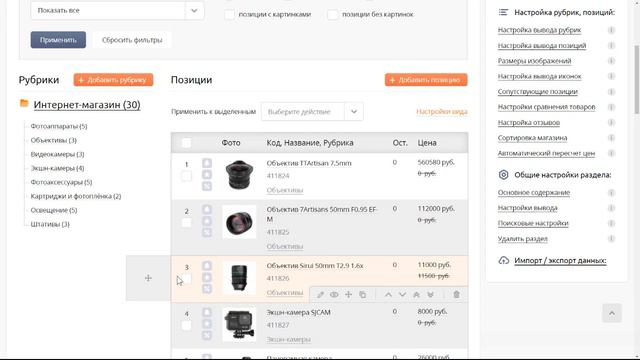
Task: Open the Показать все dropdown
Action: pos(117,10)
